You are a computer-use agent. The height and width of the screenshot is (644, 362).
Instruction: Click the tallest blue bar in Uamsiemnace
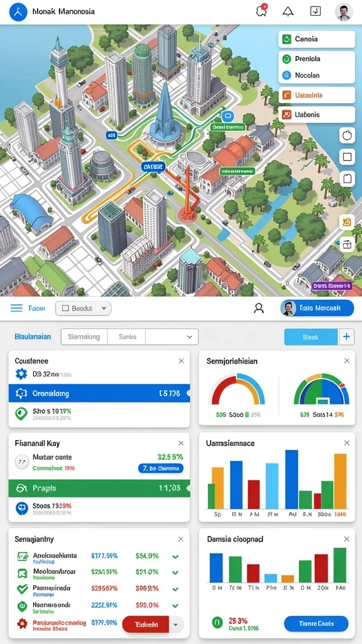292,479
